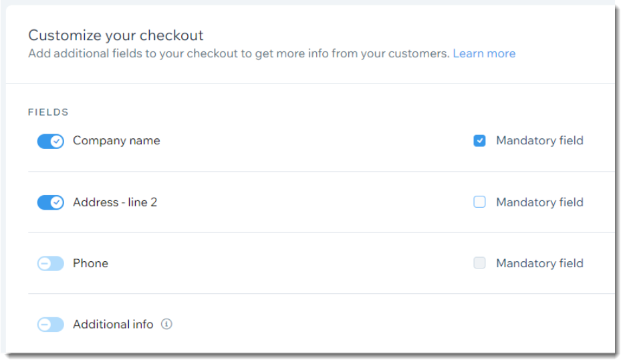The image size is (625, 364).
Task: Click Mandatory field text in Company name row
Action: [539, 140]
